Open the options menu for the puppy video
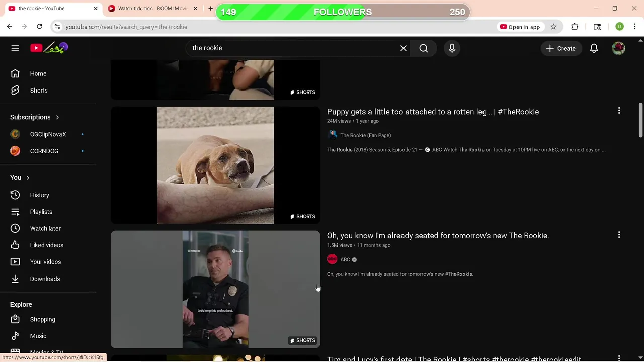Screen dimensions: 644x362 (619, 111)
